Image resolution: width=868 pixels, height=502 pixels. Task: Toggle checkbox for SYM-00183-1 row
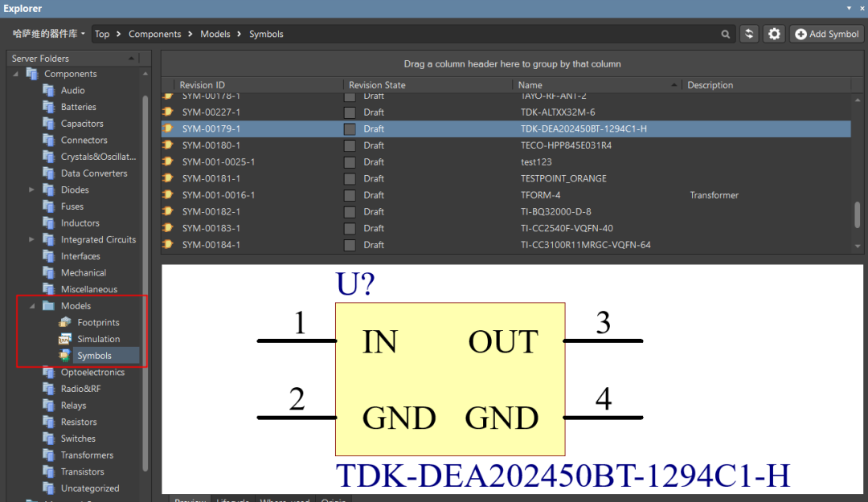click(x=350, y=229)
